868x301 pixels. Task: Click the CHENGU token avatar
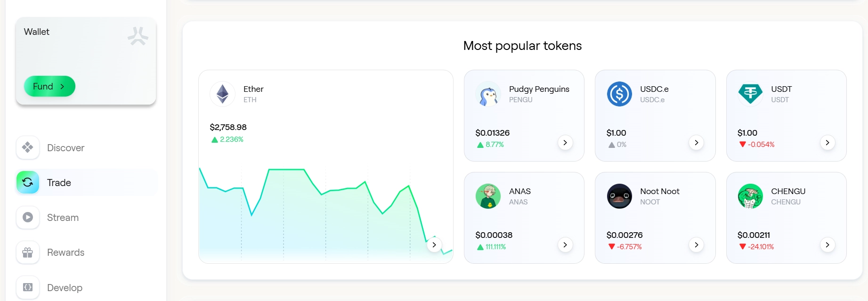click(750, 196)
